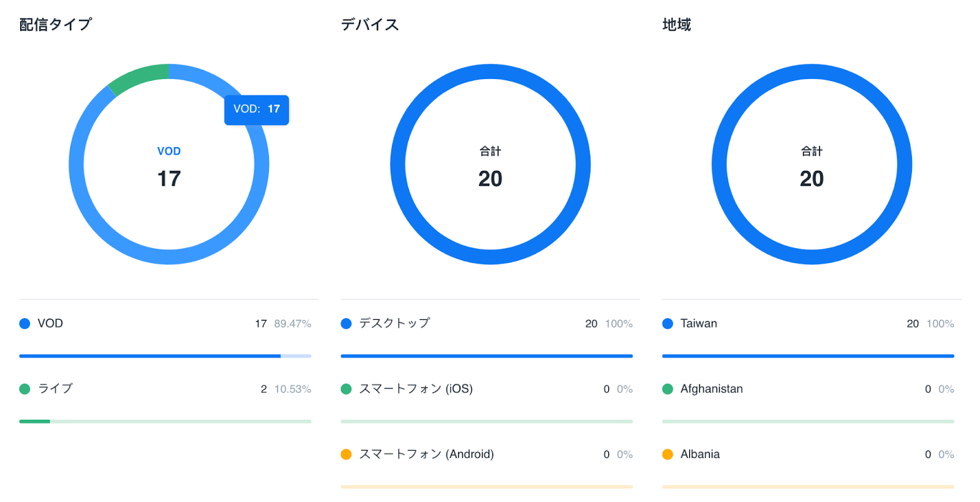Click the blue Taiwan legend dot
The image size is (980, 502).
click(668, 324)
